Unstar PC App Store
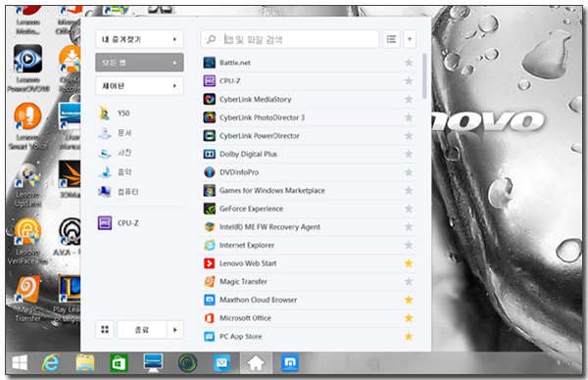Image resolution: width=588 pixels, height=380 pixels. (x=409, y=337)
